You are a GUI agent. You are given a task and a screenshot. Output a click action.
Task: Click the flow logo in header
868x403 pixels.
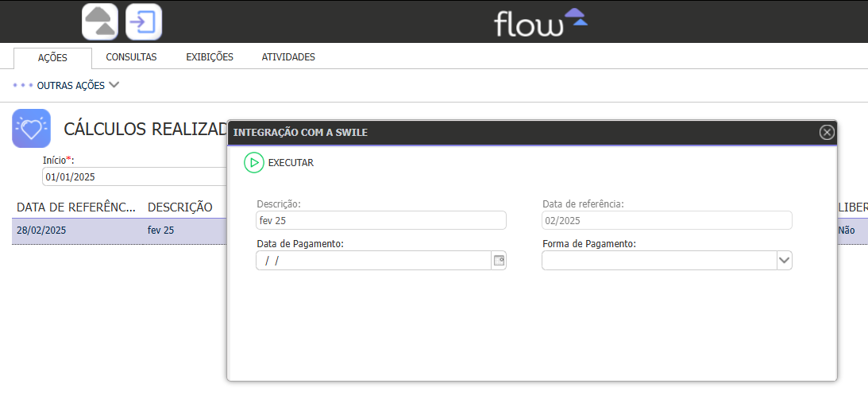540,22
